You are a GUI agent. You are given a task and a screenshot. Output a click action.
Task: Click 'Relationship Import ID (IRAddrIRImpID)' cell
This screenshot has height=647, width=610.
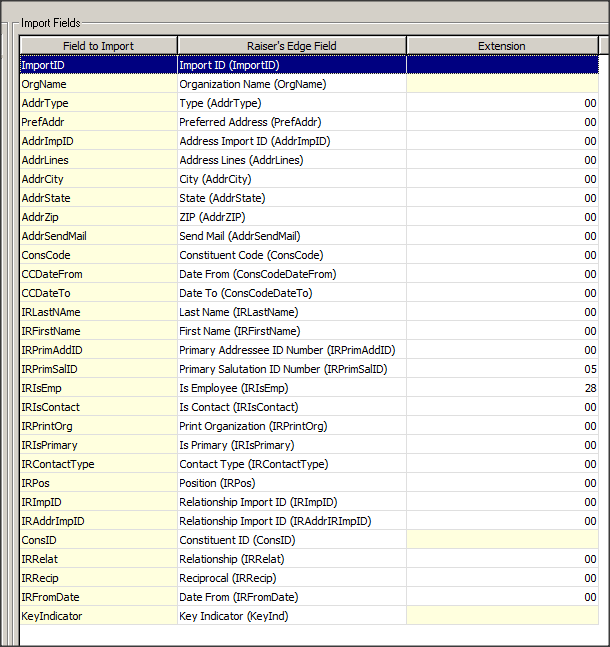pos(292,521)
